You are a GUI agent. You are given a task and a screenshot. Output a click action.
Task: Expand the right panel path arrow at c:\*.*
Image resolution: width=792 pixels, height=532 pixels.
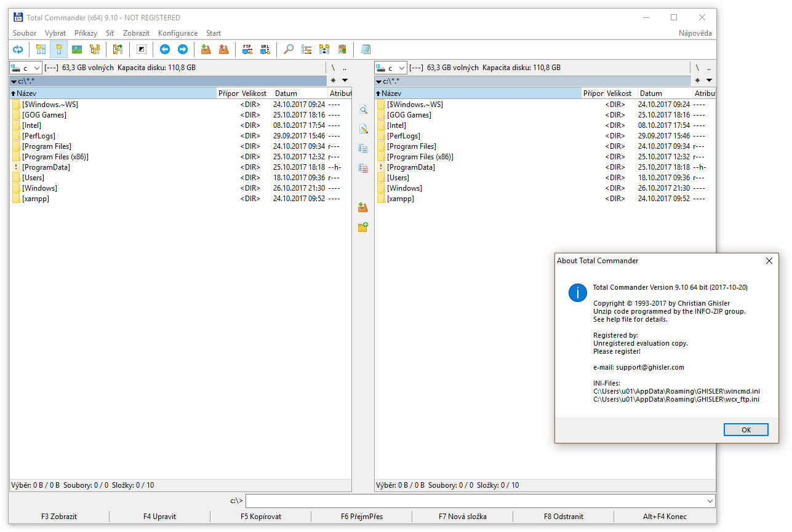378,81
